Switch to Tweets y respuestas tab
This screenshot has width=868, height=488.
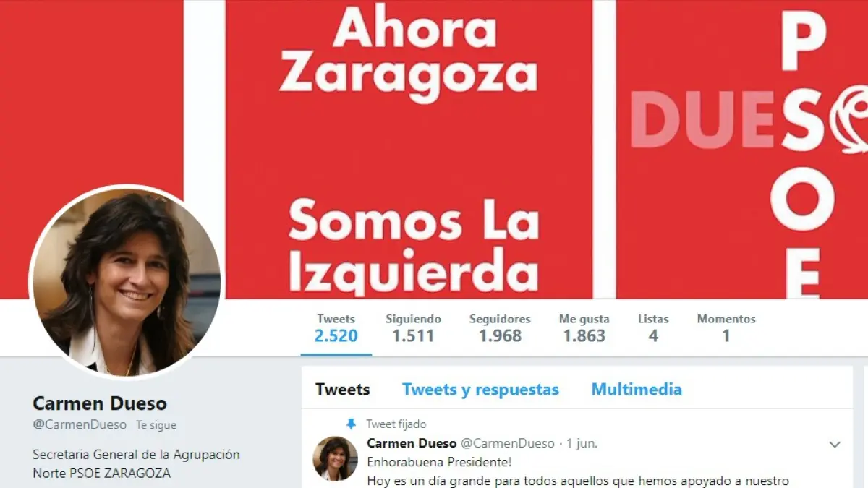[480, 390]
